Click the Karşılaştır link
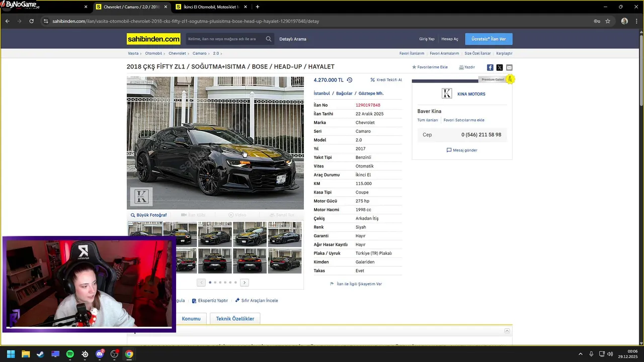This screenshot has width=644, height=362. (x=504, y=53)
